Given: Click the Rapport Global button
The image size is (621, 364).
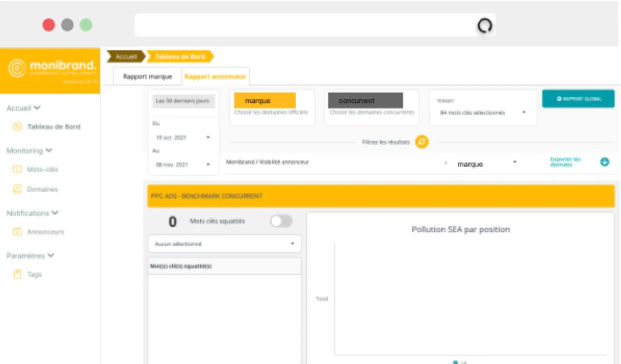Looking at the screenshot, I should tap(579, 99).
